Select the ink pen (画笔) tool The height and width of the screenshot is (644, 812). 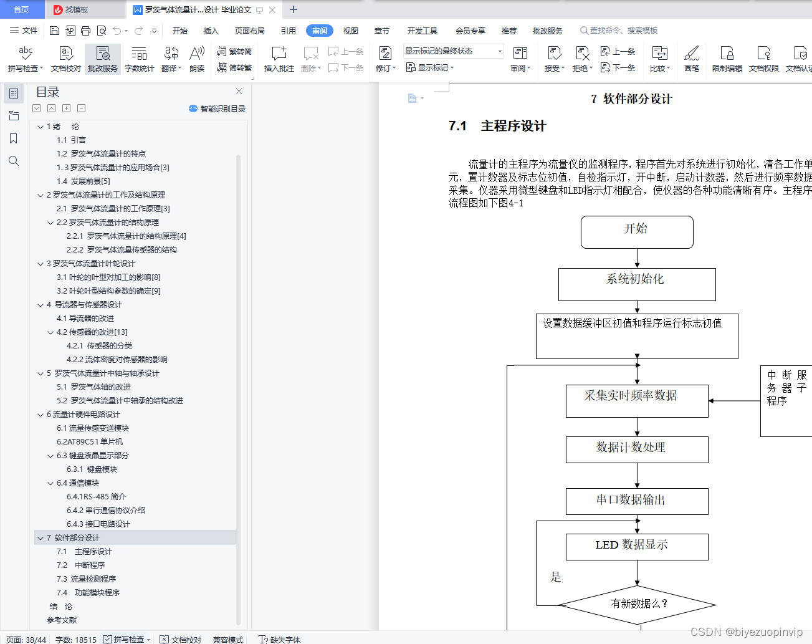692,59
